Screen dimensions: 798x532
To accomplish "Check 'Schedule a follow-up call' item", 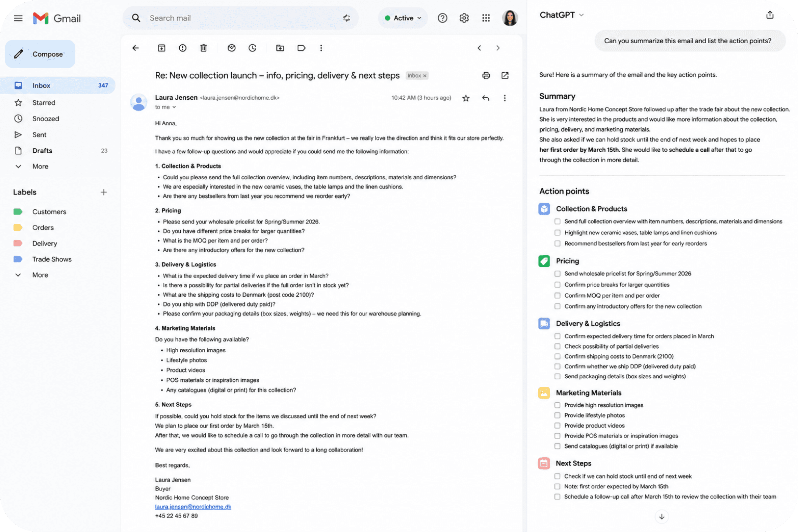I will pos(557,497).
